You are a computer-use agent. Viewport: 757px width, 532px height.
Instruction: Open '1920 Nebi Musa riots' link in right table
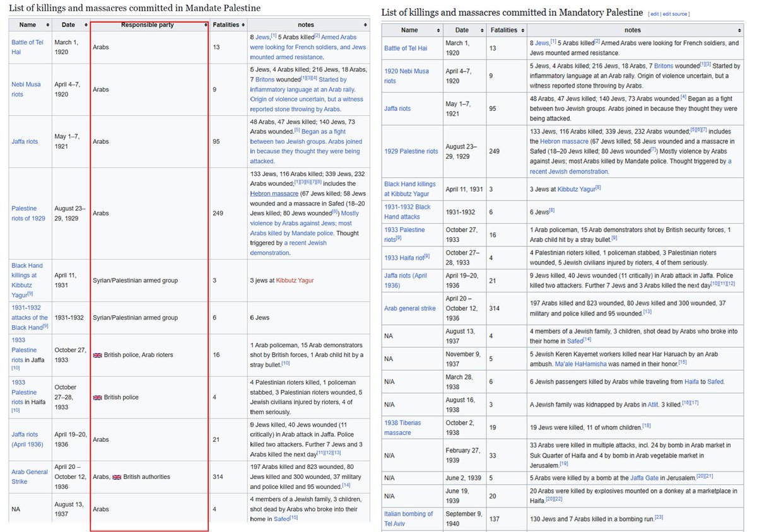pos(406,76)
